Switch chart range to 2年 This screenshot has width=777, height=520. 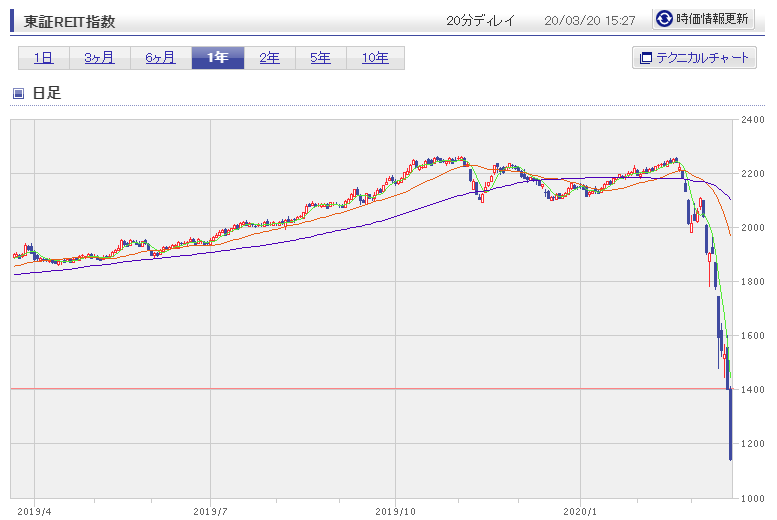[270, 58]
